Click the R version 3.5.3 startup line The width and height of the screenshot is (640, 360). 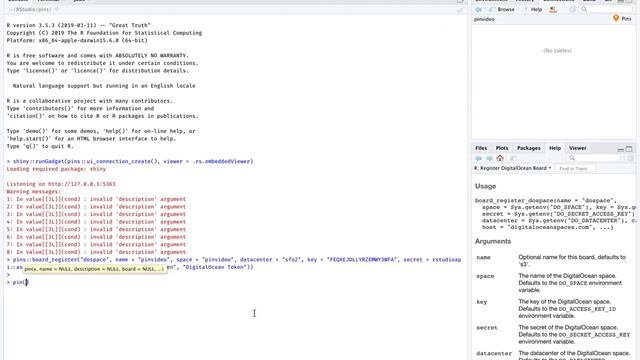click(78, 25)
